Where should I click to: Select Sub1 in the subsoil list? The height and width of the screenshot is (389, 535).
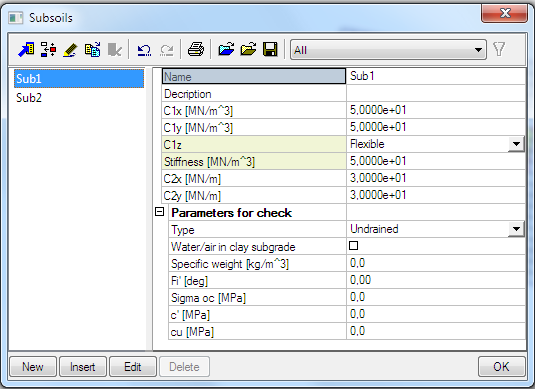tap(79, 78)
